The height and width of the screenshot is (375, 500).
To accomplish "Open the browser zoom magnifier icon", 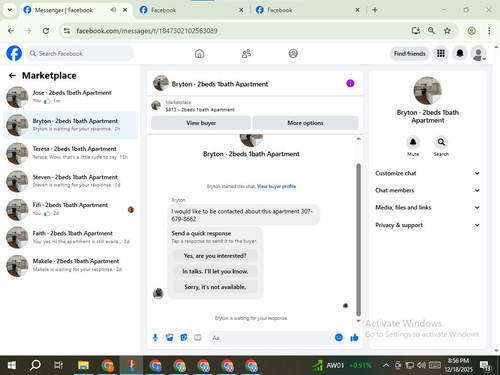I will [x=431, y=31].
